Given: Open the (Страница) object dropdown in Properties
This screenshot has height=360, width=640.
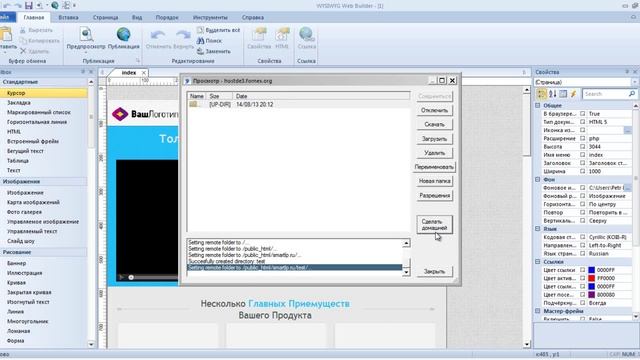Looking at the screenshot, I should click(x=635, y=82).
